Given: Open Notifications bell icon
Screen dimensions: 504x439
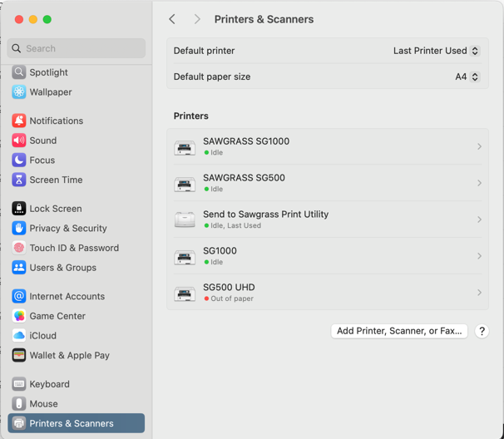Looking at the screenshot, I should (x=19, y=121).
